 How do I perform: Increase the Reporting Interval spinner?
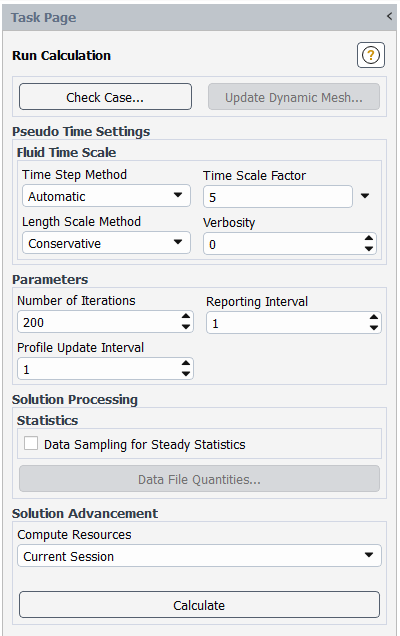point(374,318)
